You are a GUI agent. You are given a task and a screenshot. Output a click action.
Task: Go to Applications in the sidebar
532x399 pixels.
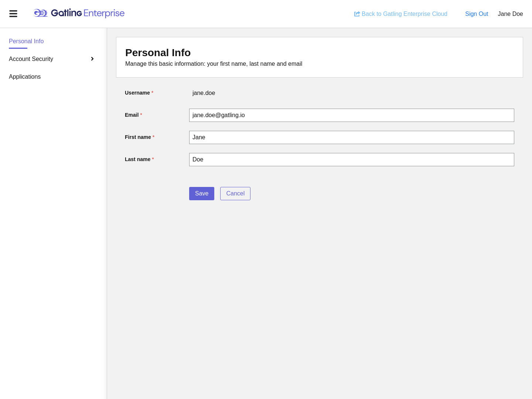click(25, 77)
